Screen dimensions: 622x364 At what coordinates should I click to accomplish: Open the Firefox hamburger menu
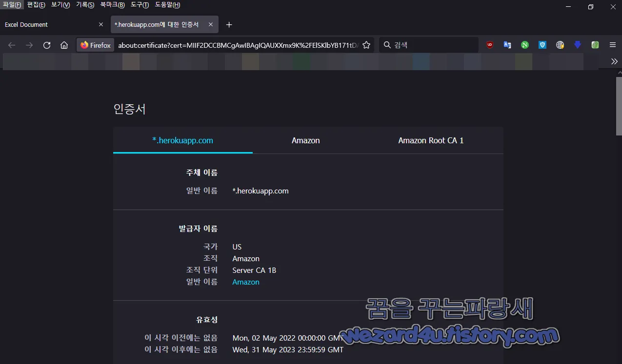[613, 45]
